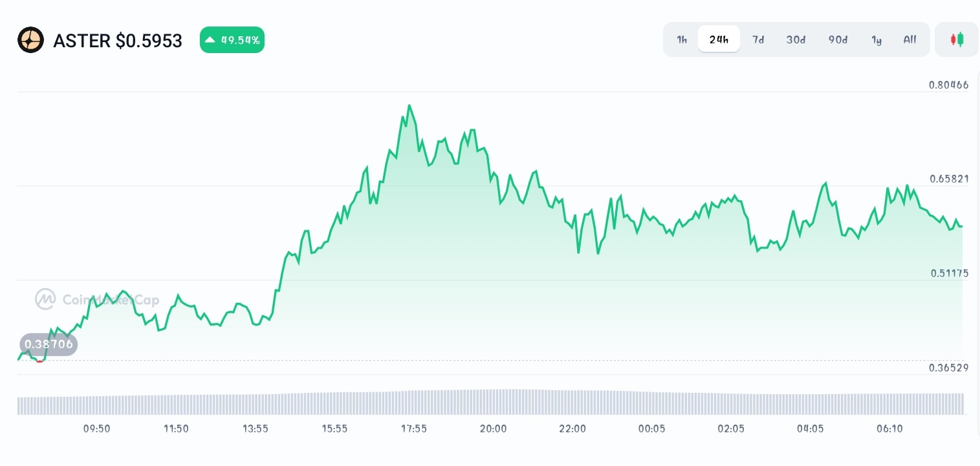
Task: Select the 24h timeframe tab
Action: coord(719,39)
